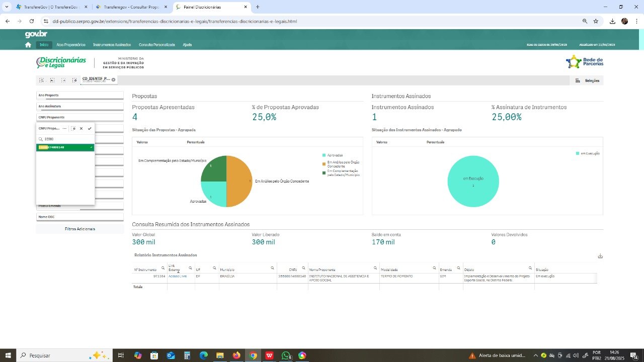This screenshot has height=362, width=644.
Task: Clear all selections icon in selection toolbar
Action: (x=74, y=80)
